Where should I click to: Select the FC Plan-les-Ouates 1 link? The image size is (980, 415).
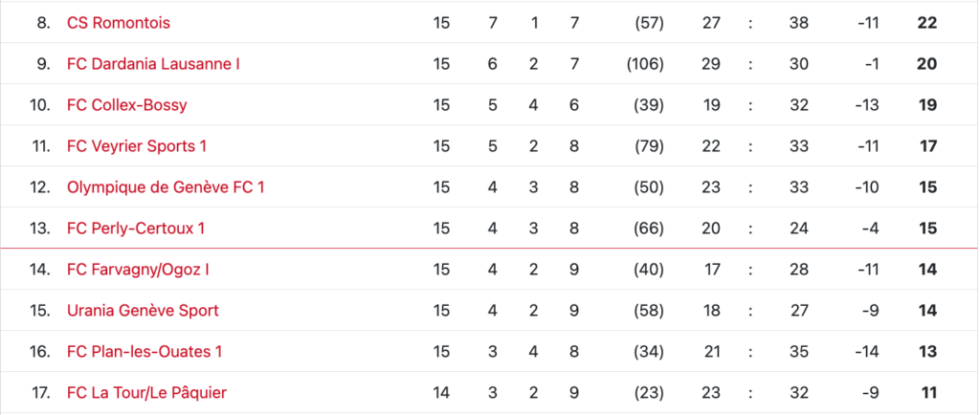point(145,352)
